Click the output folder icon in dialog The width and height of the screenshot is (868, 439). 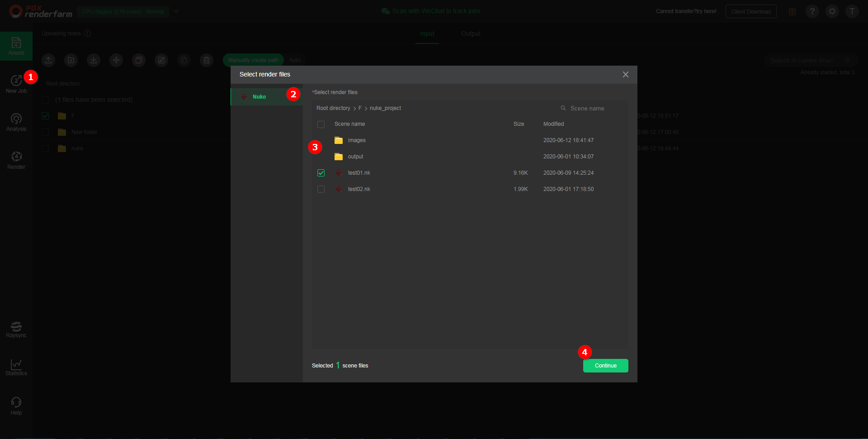tap(339, 157)
